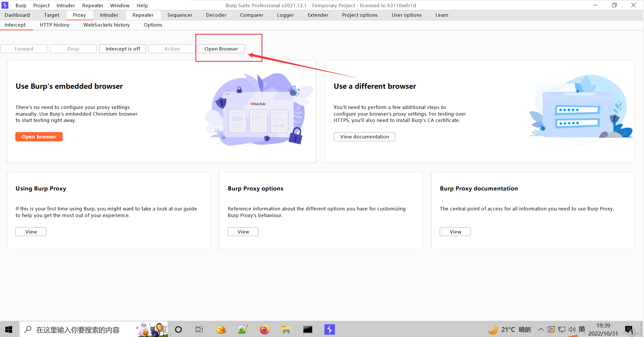Click the Burp Suite taskbar icon
The width and height of the screenshot is (644, 337).
coord(329,329)
